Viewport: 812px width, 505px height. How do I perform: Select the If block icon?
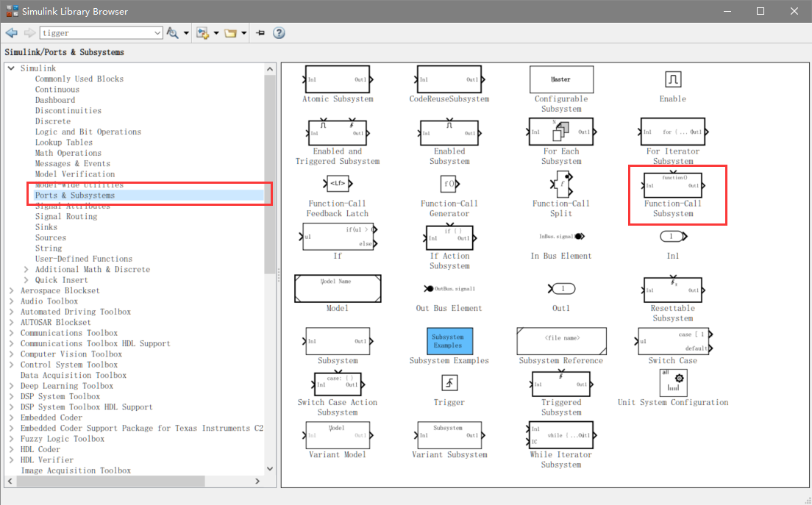(338, 237)
